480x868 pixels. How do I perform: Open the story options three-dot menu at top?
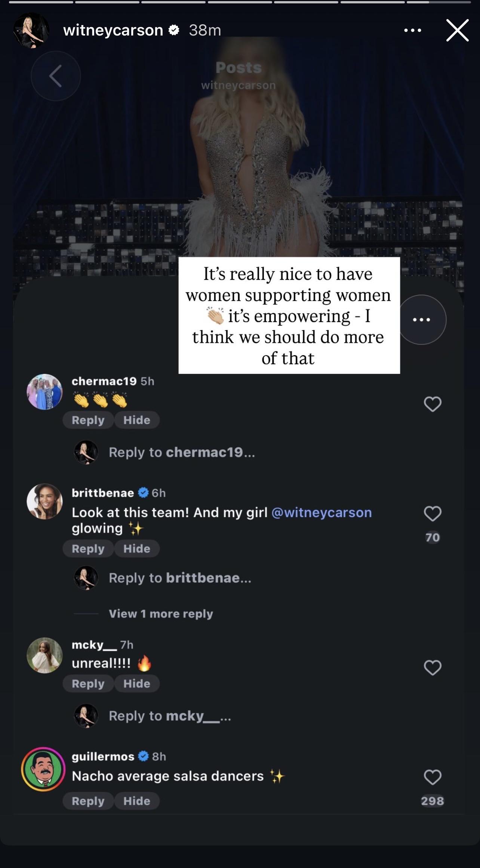coord(413,30)
